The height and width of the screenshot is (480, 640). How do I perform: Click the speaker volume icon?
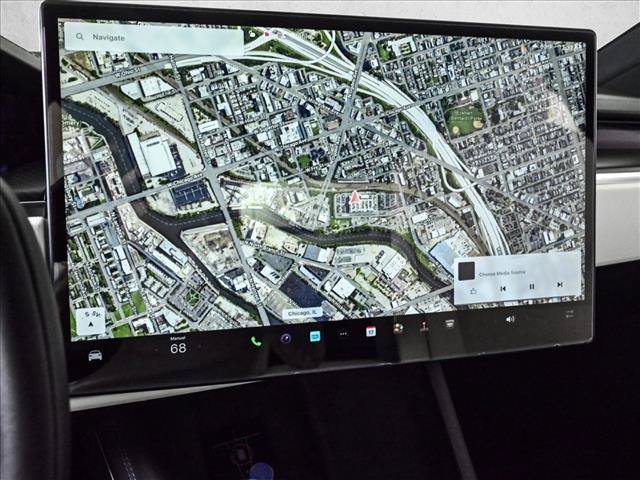tap(510, 319)
